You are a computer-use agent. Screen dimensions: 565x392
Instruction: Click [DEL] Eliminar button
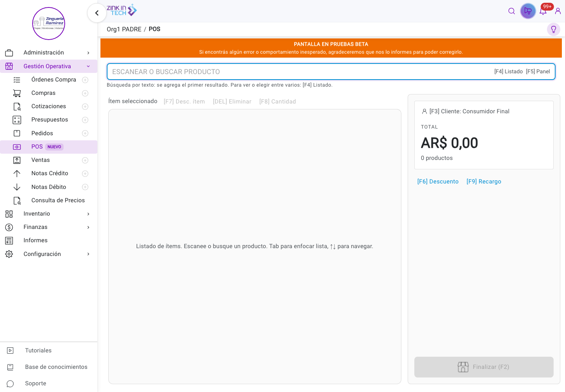pos(232,102)
